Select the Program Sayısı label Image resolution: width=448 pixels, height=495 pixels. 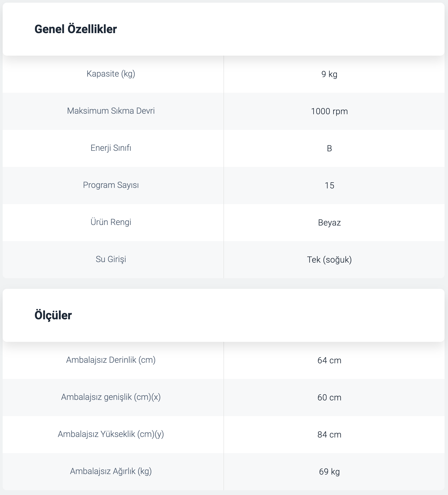[x=111, y=185]
